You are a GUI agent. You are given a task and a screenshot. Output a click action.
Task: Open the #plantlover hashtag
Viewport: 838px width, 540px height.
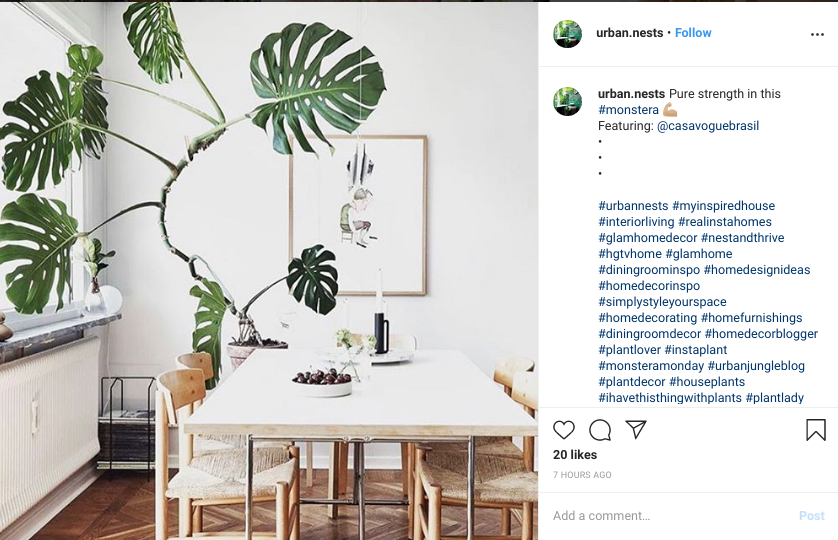tap(630, 350)
